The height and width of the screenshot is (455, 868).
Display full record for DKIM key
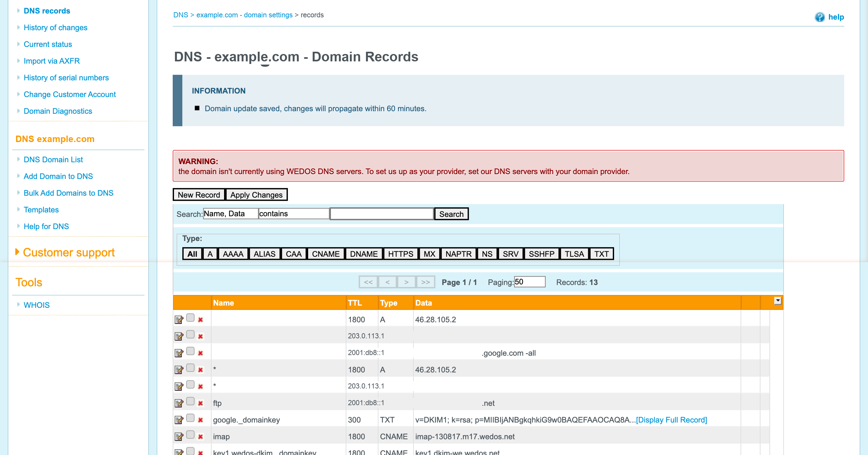click(x=672, y=420)
